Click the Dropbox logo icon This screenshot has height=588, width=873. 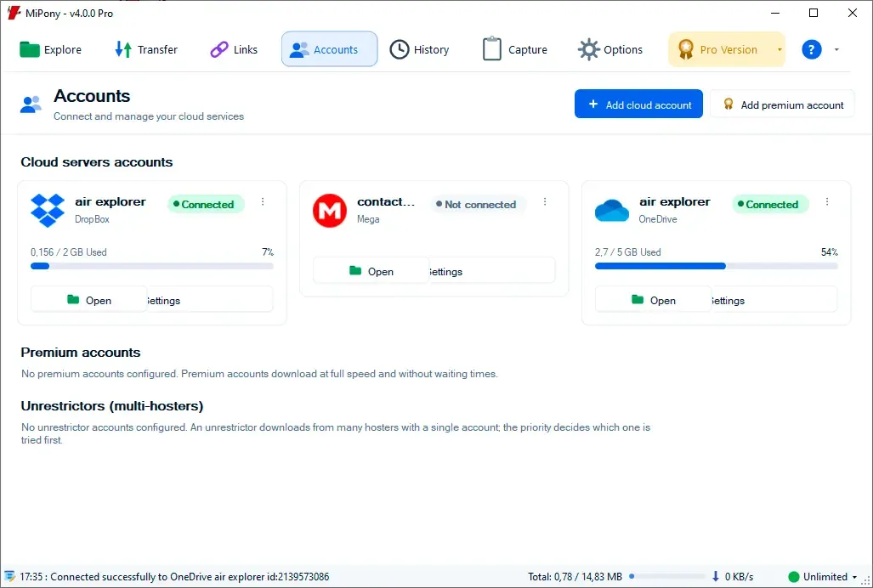pyautogui.click(x=48, y=210)
